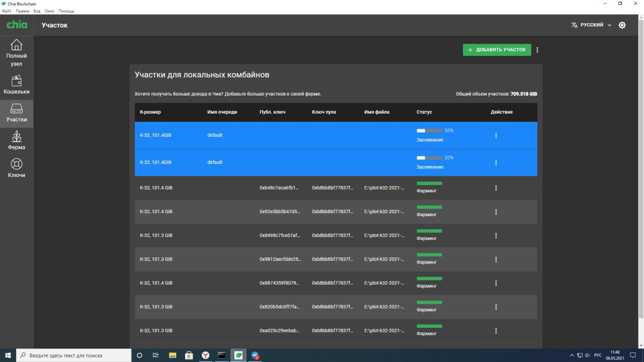Open the Кошельки wallets section
The width and height of the screenshot is (644, 362).
(17, 84)
